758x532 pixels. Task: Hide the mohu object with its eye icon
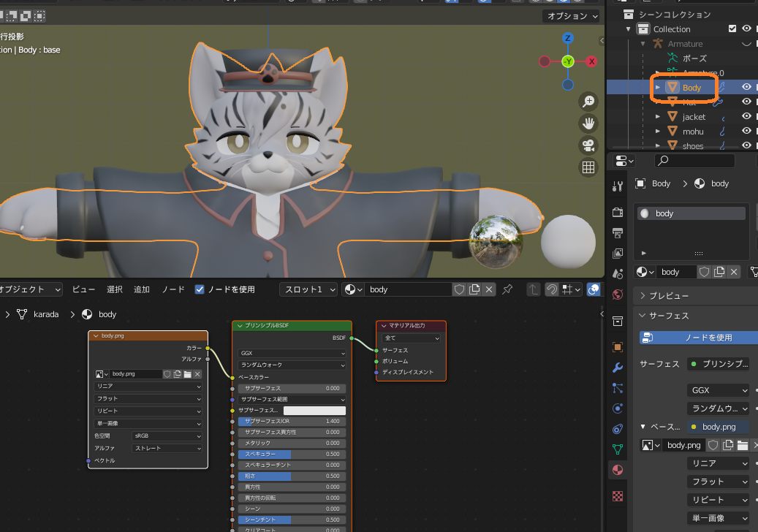click(746, 131)
